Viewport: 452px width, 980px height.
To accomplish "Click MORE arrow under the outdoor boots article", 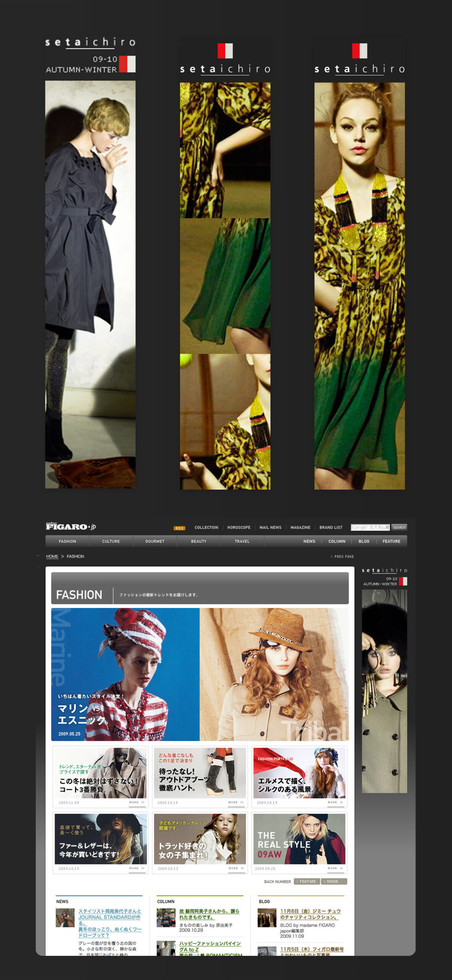I will pos(236,802).
